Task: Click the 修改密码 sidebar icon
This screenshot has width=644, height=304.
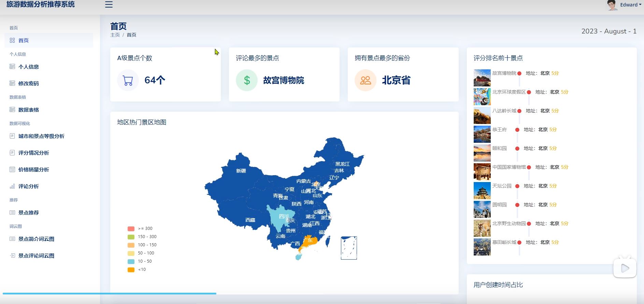Action: pyautogui.click(x=12, y=83)
